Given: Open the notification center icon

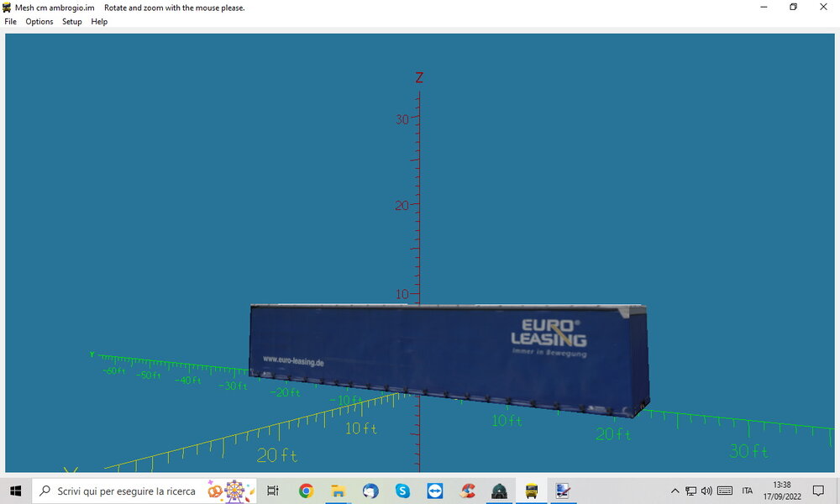Looking at the screenshot, I should [818, 491].
